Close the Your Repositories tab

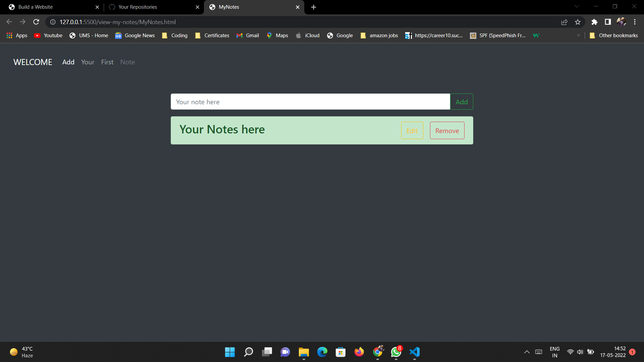point(197,7)
